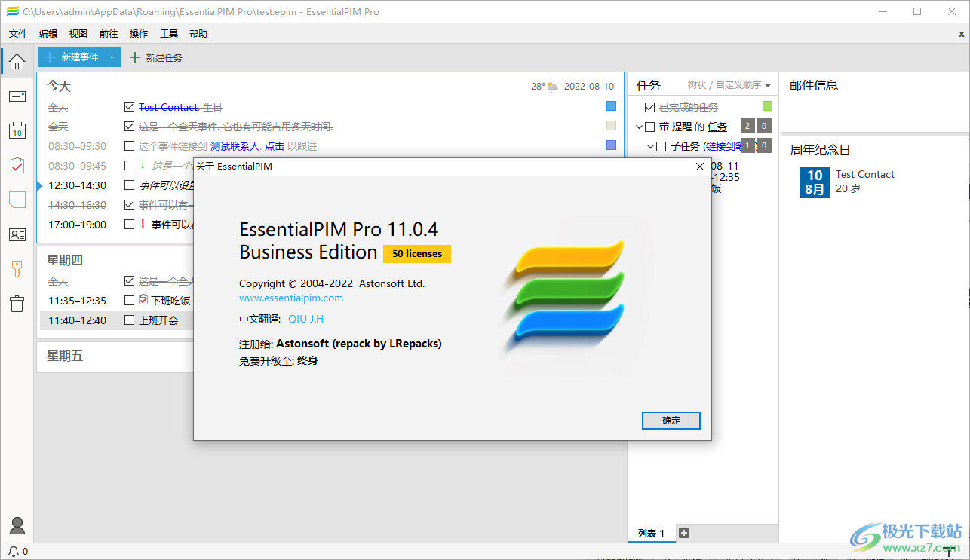Check the 带提醒的任务 task checkbox
The height and width of the screenshot is (560, 970).
point(650,127)
